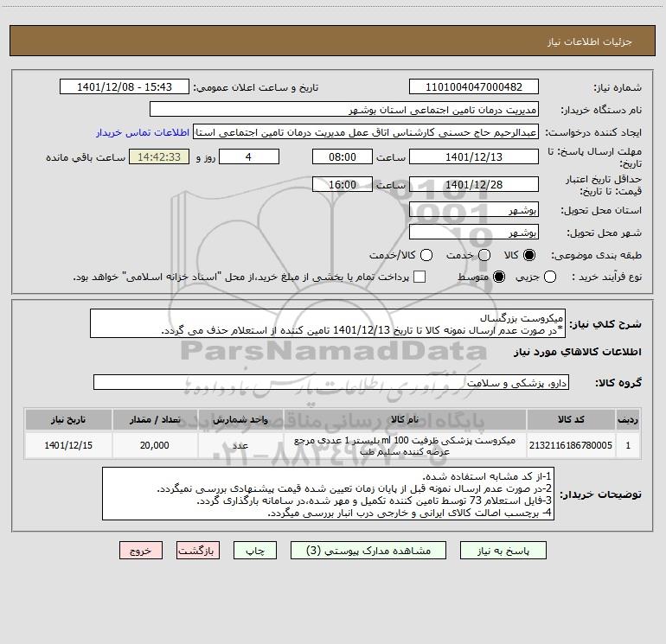
Task: Click the need number field 1101004047000482
Action: [x=474, y=86]
